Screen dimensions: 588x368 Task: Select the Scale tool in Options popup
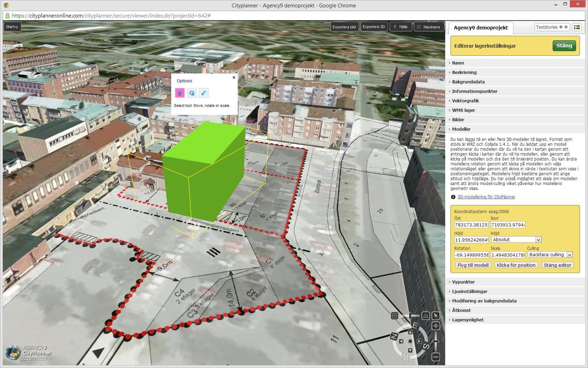tap(204, 93)
